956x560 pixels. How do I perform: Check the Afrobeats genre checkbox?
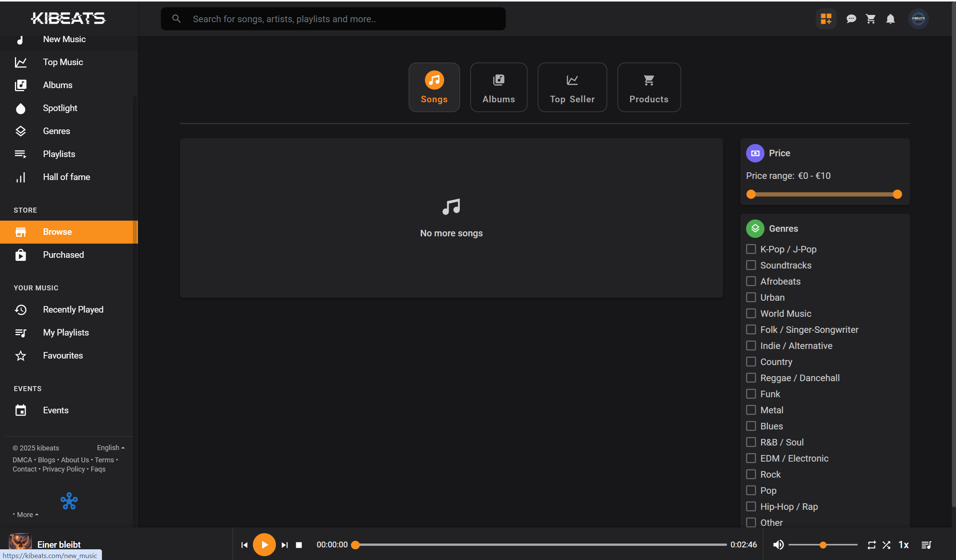[x=751, y=281]
